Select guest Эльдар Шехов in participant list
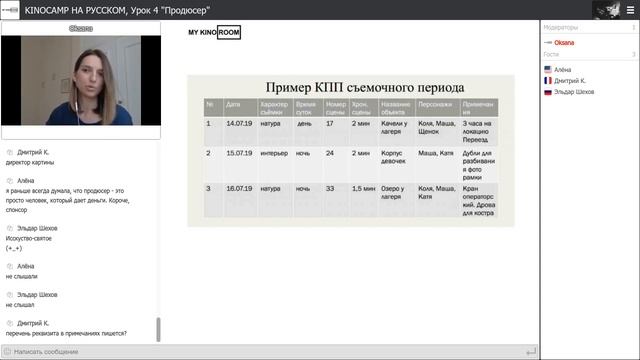Viewport: 640px width, 360px height. point(574,92)
